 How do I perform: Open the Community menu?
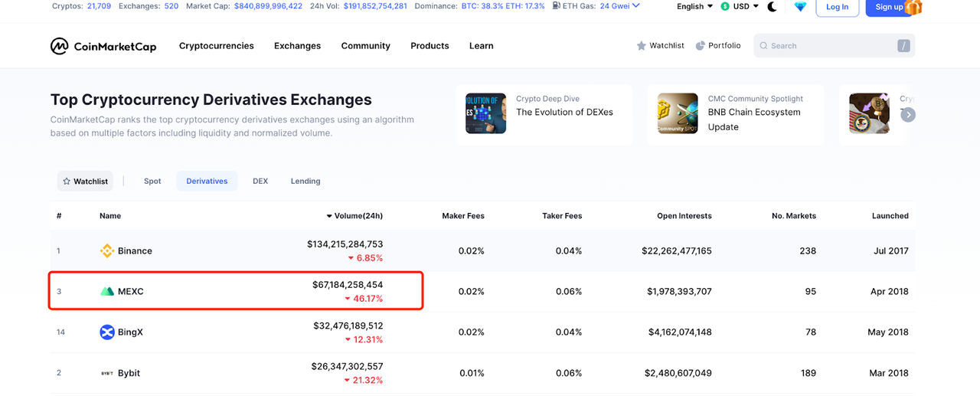click(366, 46)
